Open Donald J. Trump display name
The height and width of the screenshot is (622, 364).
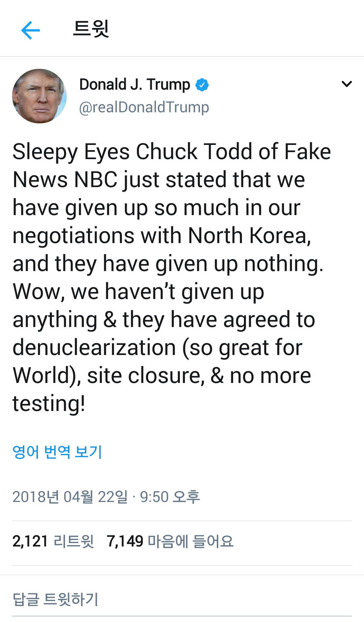click(134, 84)
